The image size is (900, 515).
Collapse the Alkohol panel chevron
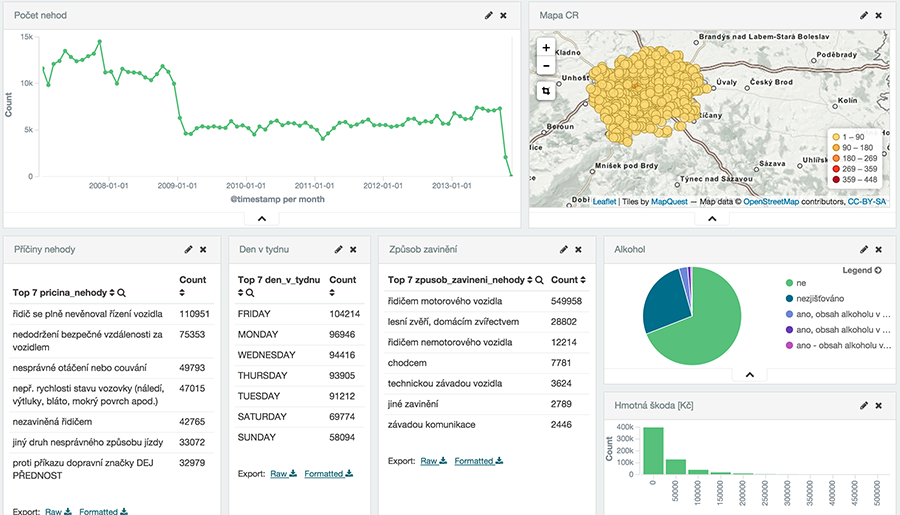pyautogui.click(x=750, y=375)
